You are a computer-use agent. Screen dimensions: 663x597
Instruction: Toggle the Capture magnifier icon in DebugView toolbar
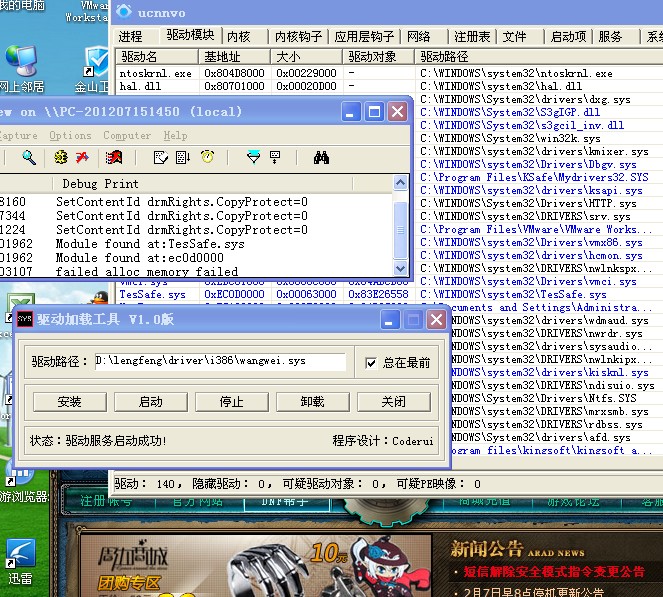coord(29,158)
